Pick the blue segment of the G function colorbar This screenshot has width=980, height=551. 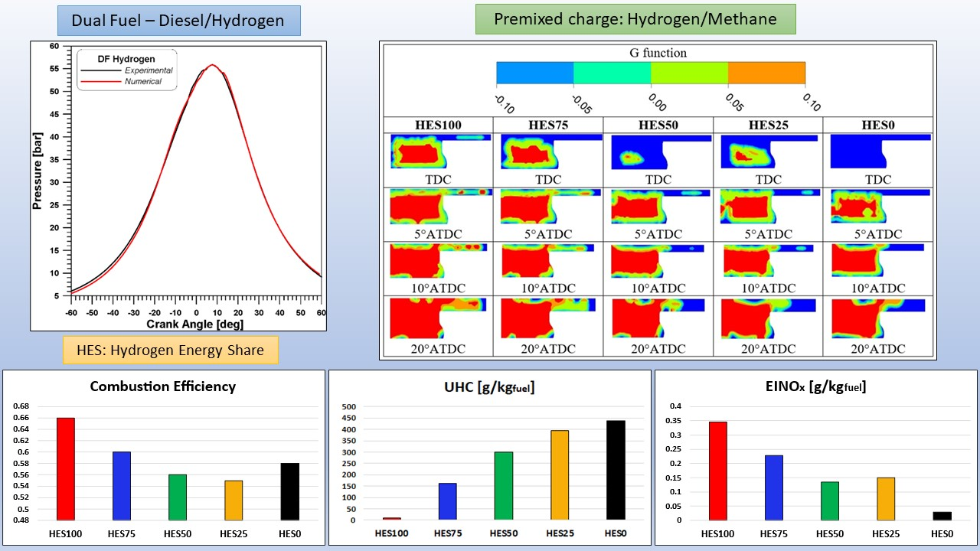pos(535,73)
